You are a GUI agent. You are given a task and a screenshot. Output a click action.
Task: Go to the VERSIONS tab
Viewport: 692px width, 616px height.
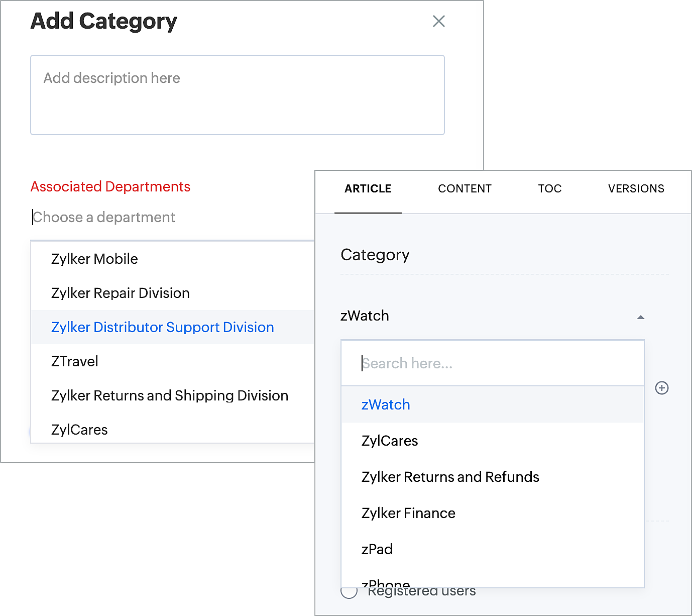[636, 189]
